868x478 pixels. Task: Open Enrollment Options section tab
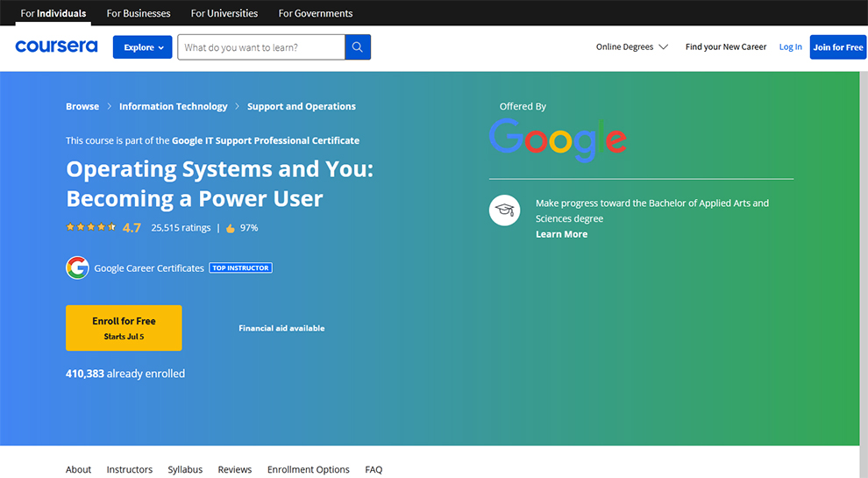coord(309,469)
